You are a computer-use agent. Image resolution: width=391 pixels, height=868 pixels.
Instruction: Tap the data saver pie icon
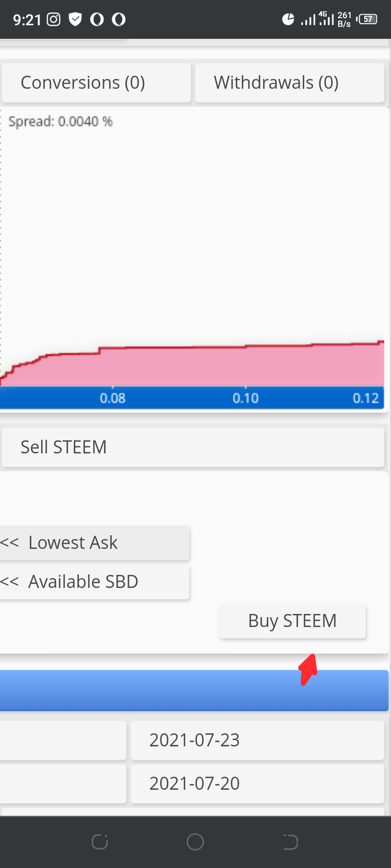click(x=288, y=20)
